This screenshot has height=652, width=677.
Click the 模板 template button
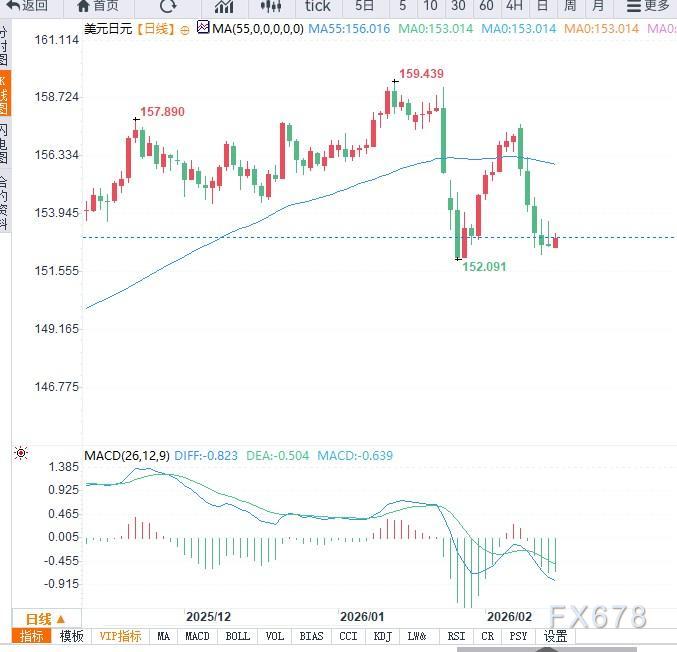click(x=72, y=636)
